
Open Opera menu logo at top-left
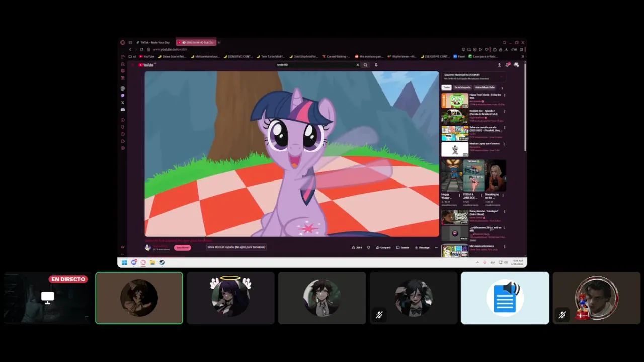(122, 42)
